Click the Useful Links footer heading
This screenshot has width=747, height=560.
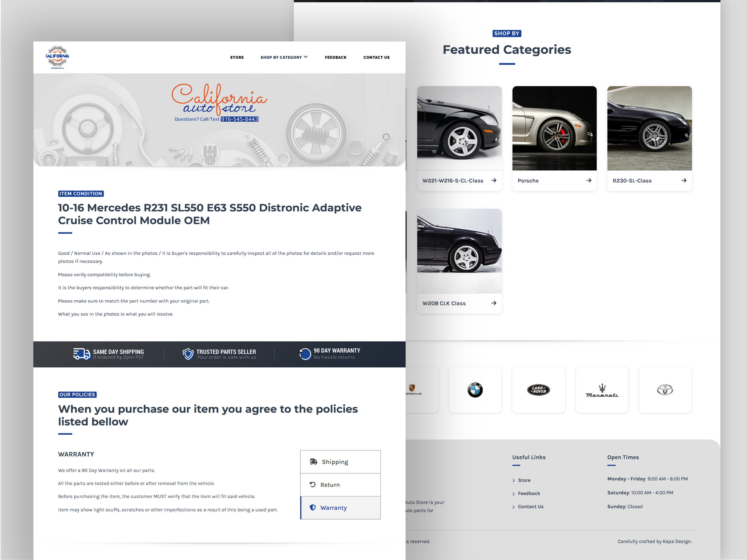coord(529,457)
